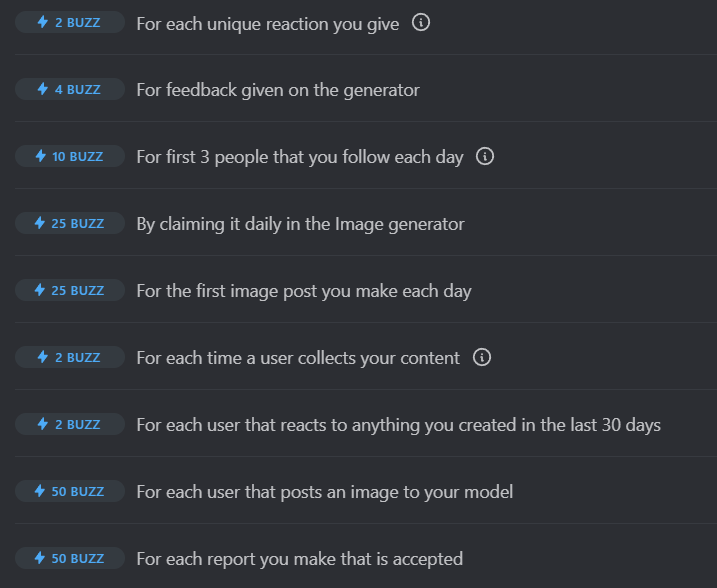Viewport: 717px width, 588px height.
Task: Click 'reacts to anything you created' row text
Action: point(398,425)
